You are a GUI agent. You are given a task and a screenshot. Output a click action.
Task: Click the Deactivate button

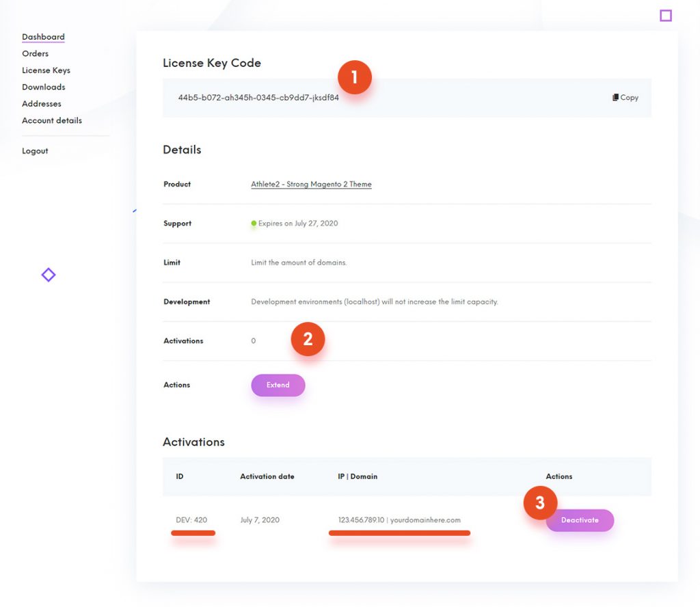(580, 520)
